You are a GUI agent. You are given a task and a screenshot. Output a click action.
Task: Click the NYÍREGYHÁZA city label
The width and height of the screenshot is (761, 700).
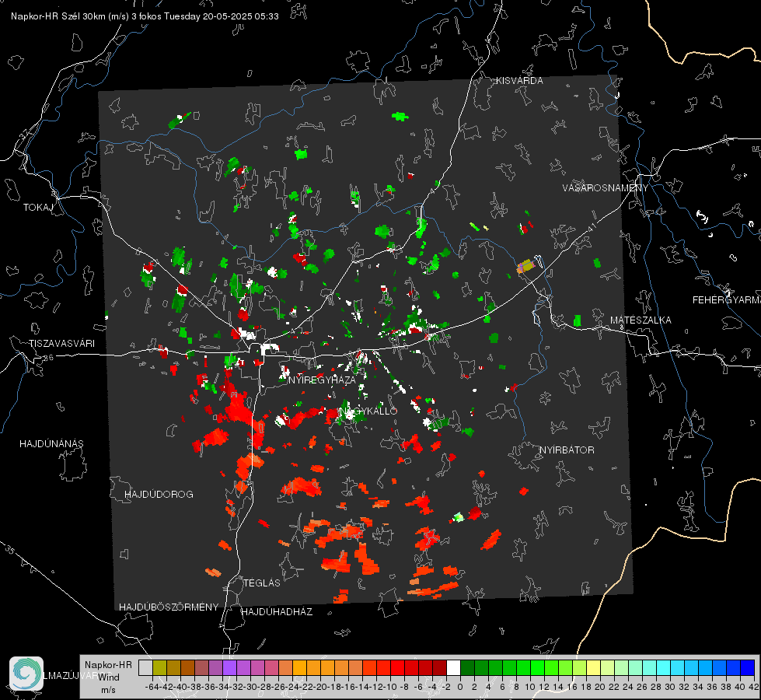click(x=322, y=380)
